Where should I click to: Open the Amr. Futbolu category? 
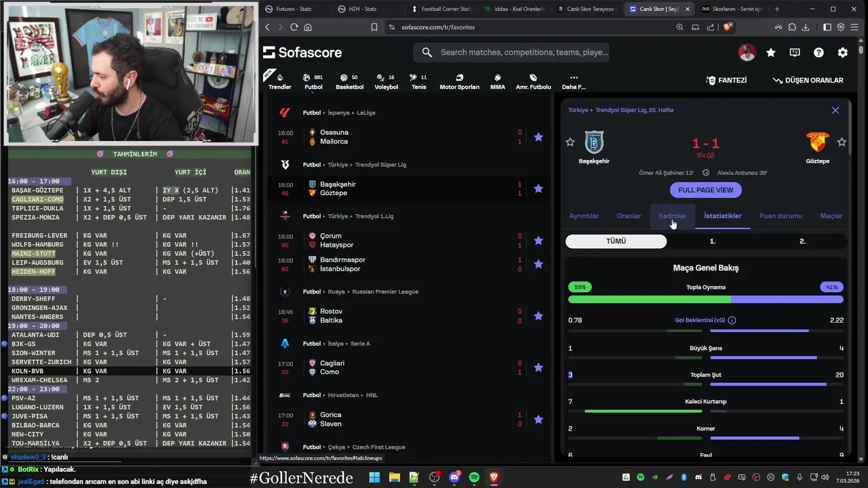(x=533, y=81)
